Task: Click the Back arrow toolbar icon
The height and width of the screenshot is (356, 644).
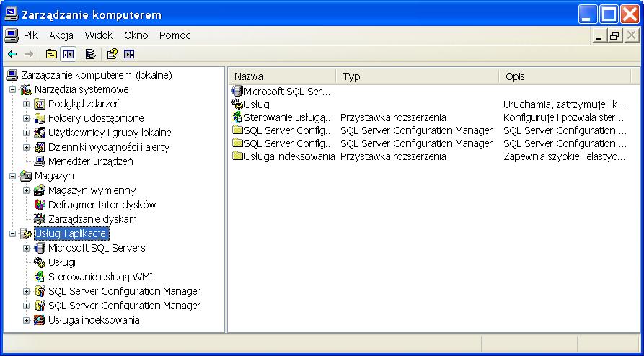Action: pos(12,54)
